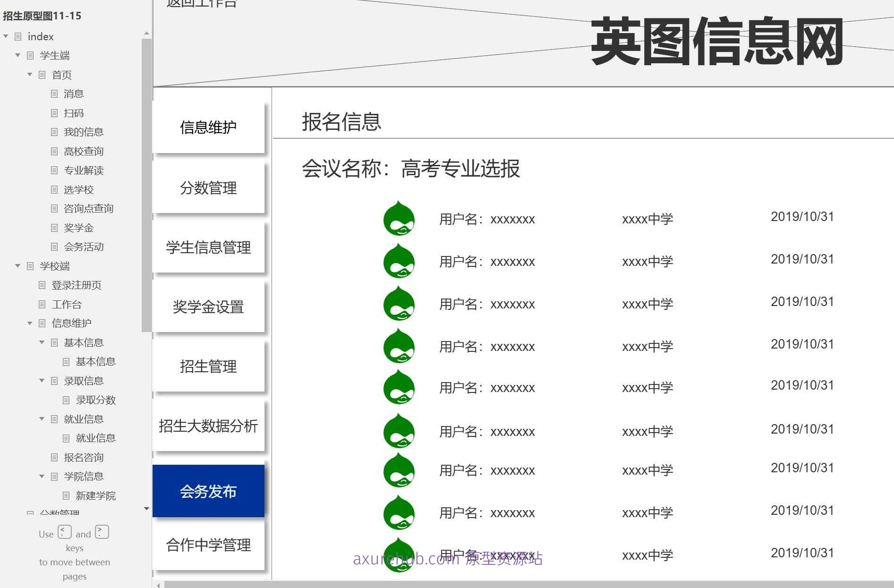Click the page icon beside the 消息 tree item

tap(54, 94)
